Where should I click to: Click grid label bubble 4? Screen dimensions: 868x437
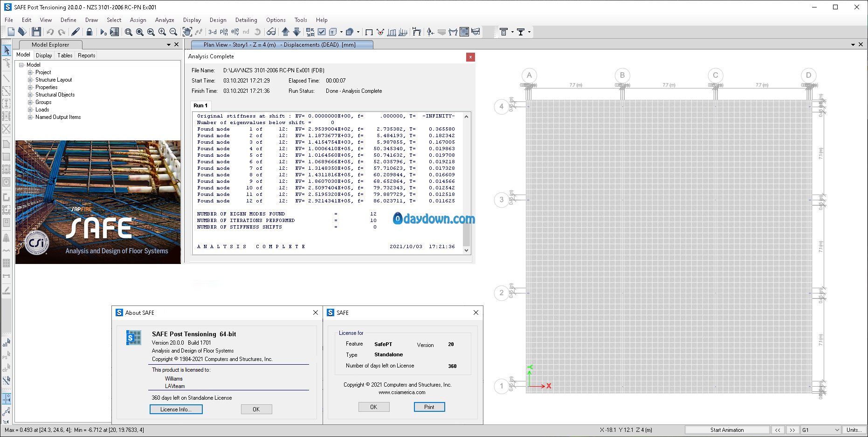[502, 106]
